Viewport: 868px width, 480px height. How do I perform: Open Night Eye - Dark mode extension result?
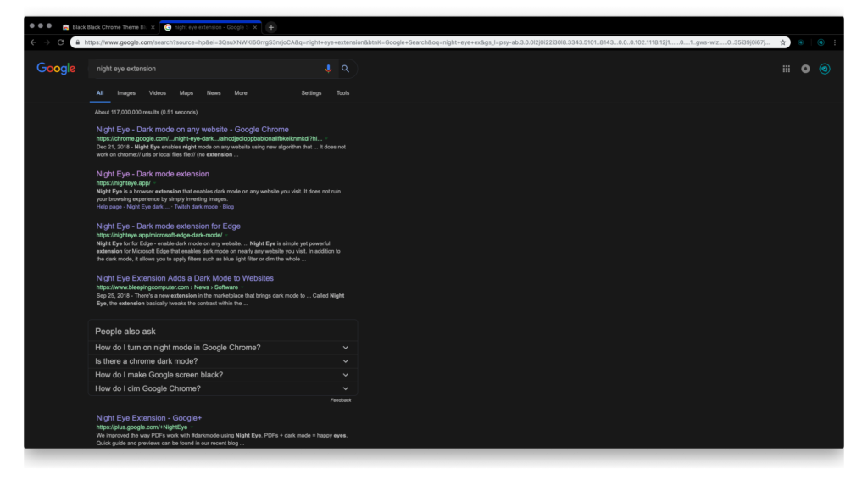click(153, 174)
